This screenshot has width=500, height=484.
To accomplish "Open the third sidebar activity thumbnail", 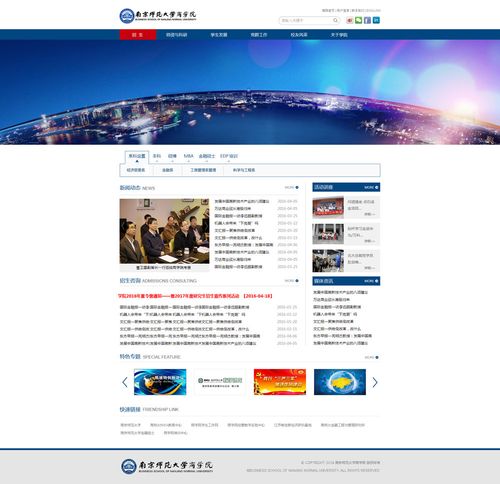I will 328,261.
